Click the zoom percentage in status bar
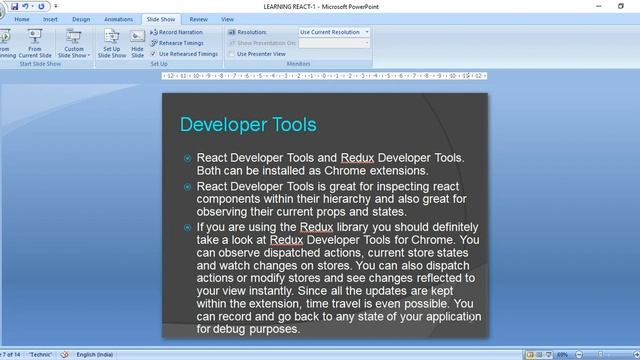Viewport: 640px width, 360px height. (562, 355)
